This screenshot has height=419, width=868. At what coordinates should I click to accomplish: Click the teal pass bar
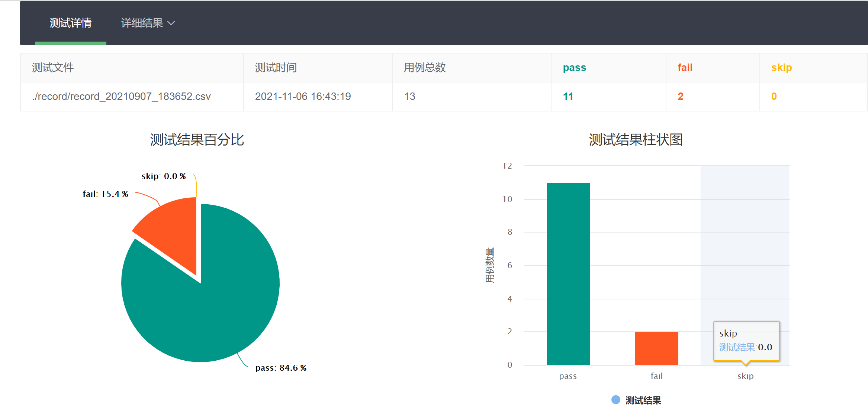(x=568, y=273)
